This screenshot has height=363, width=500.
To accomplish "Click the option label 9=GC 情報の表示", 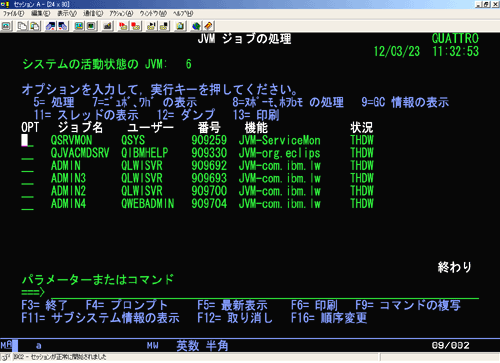I will pyautogui.click(x=405, y=102).
